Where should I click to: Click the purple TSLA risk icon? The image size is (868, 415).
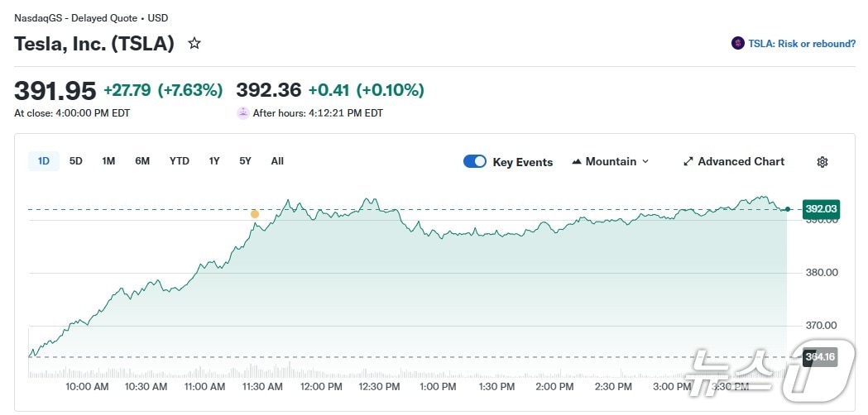click(x=738, y=43)
